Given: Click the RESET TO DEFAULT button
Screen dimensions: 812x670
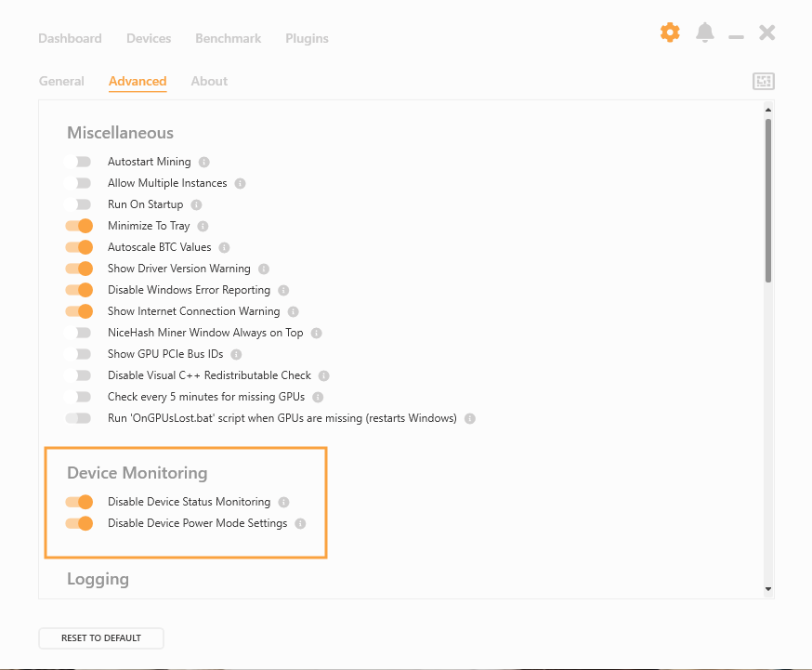Looking at the screenshot, I should pyautogui.click(x=100, y=638).
